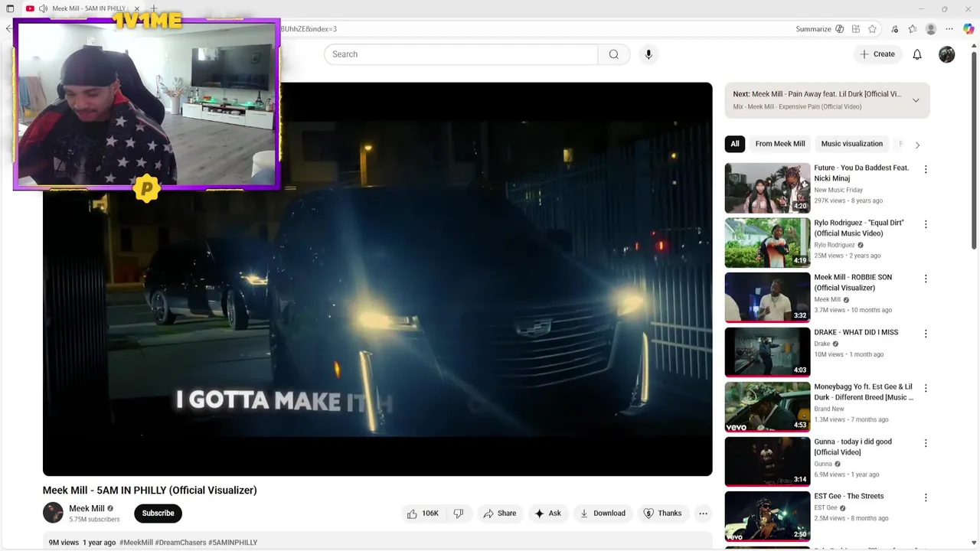Click the search magnifier button
The image size is (980, 551).
pyautogui.click(x=613, y=54)
